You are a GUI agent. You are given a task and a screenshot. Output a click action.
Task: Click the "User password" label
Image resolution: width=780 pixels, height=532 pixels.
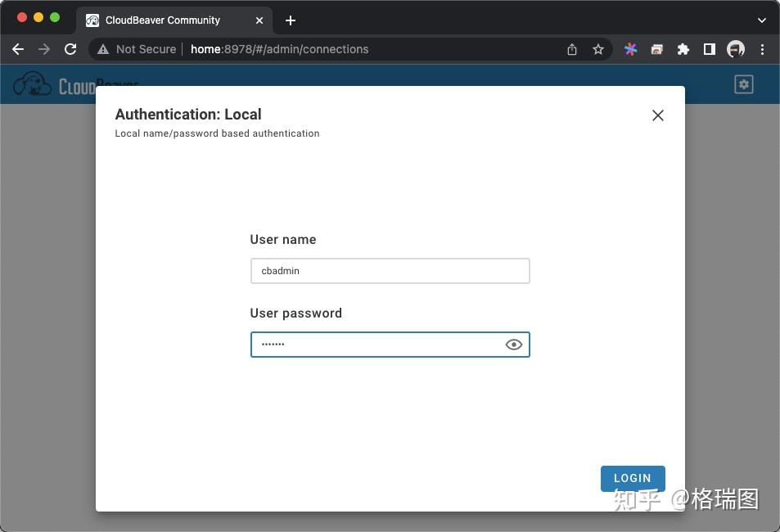296,313
